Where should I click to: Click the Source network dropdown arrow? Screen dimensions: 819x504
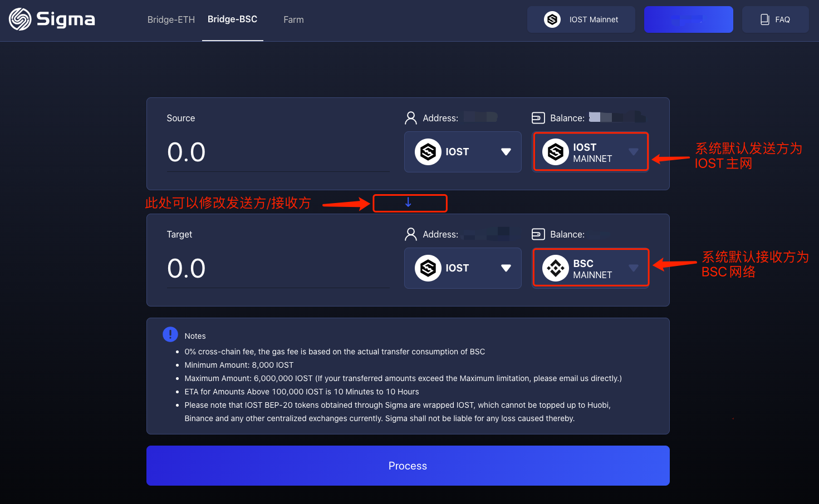pyautogui.click(x=634, y=152)
